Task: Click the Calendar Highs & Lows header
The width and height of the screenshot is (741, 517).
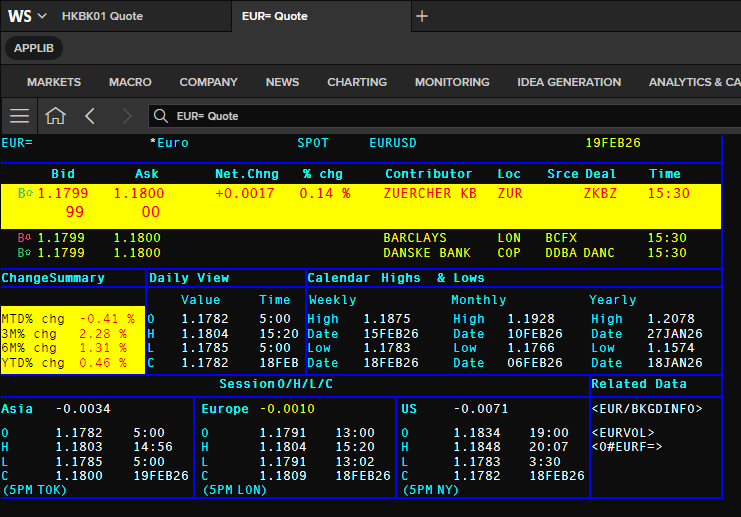Action: click(x=396, y=278)
